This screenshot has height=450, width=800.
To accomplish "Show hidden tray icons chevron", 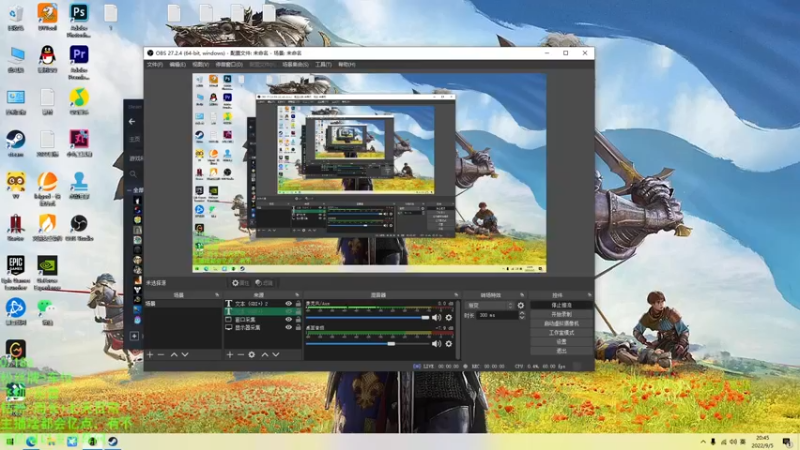I will (703, 441).
